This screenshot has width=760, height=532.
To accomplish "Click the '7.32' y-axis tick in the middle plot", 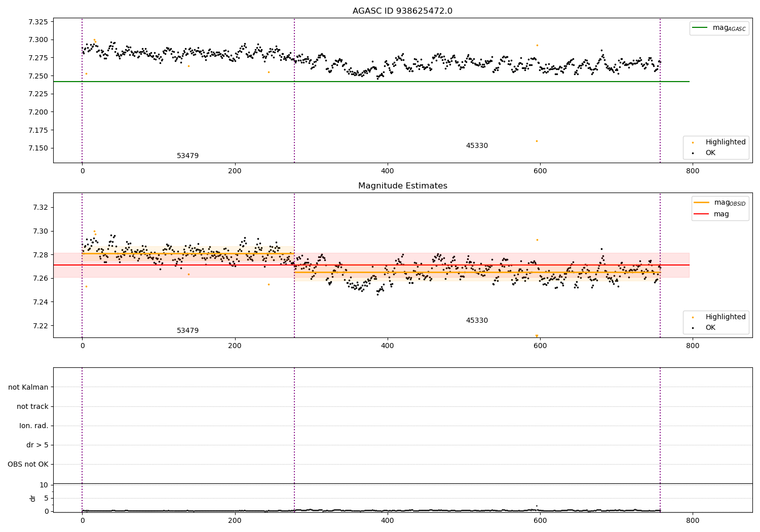I will click(40, 208).
